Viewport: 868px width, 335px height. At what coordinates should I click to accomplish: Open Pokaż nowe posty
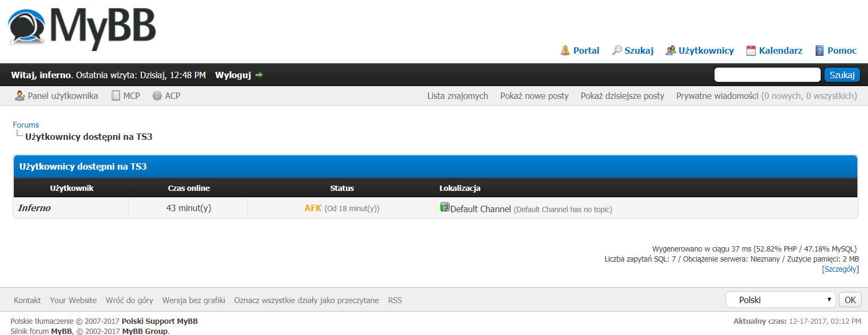(534, 96)
